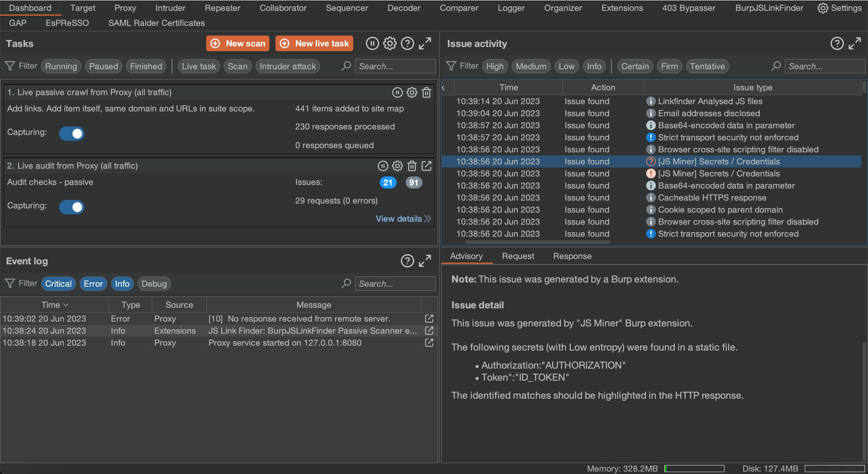
Task: Open help for the Tasks panel
Action: tap(407, 43)
